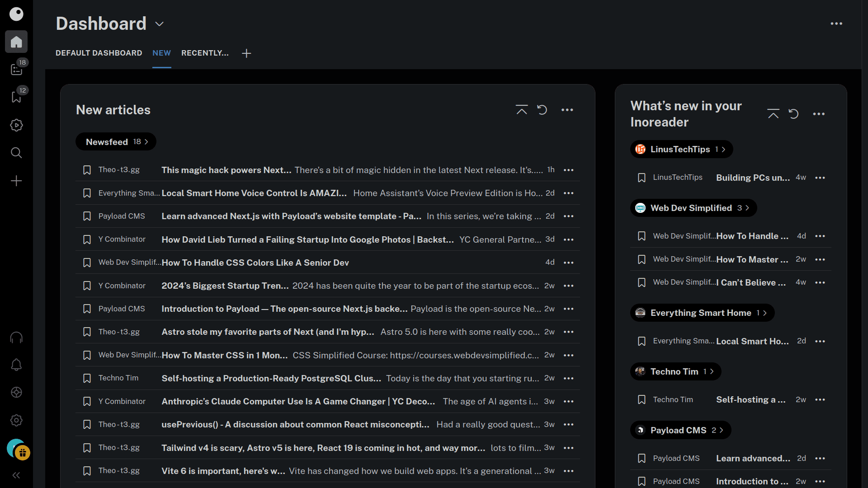Open 'How To Master ...' in What's new widget
The height and width of the screenshot is (488, 868).
(752, 259)
